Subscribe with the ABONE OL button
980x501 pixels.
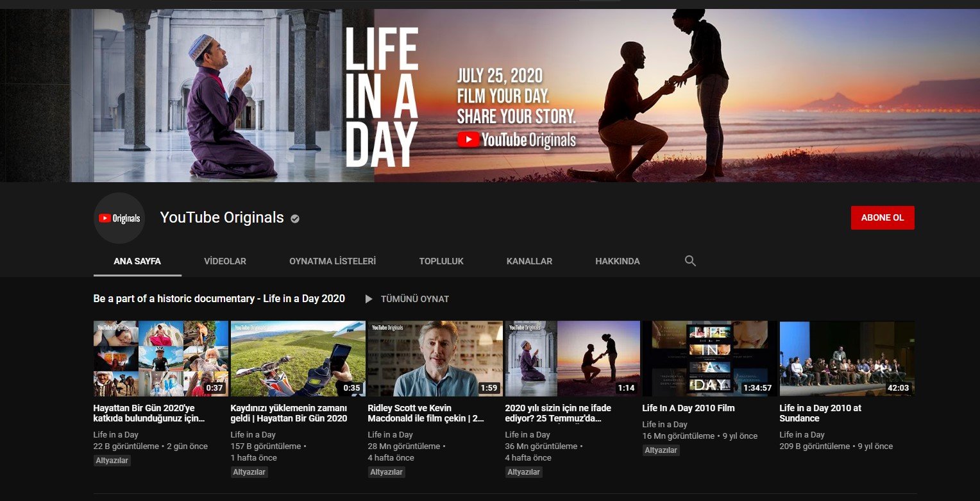(x=883, y=217)
